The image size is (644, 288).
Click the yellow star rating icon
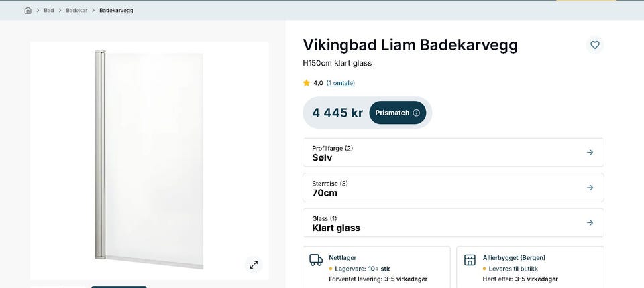tap(307, 83)
